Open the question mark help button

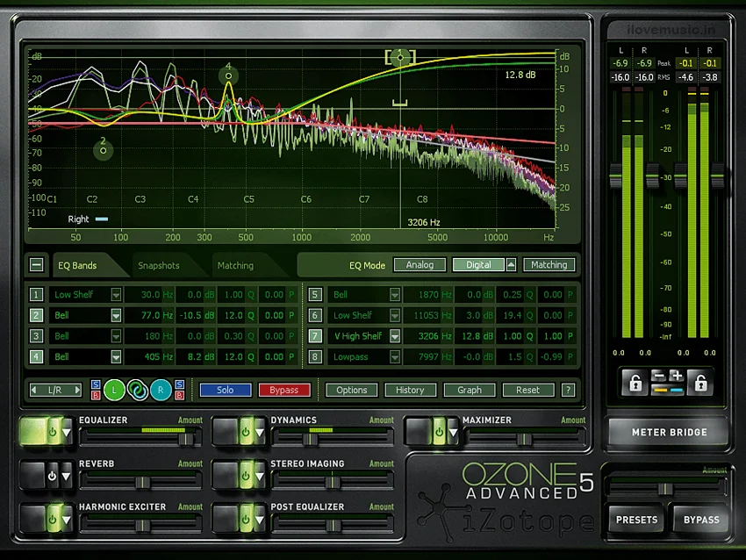point(568,390)
